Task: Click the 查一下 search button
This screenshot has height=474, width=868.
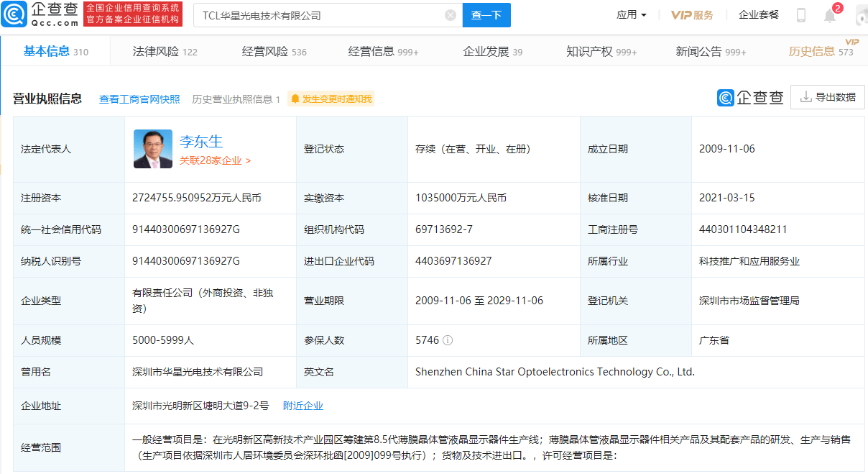Action: coord(486,15)
